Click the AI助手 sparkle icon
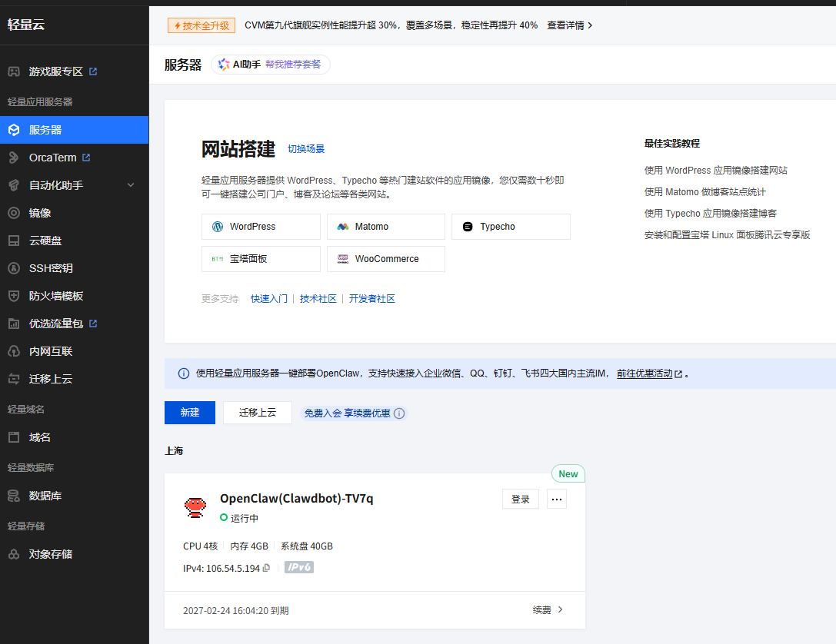Image resolution: width=836 pixels, height=644 pixels. pos(224,65)
